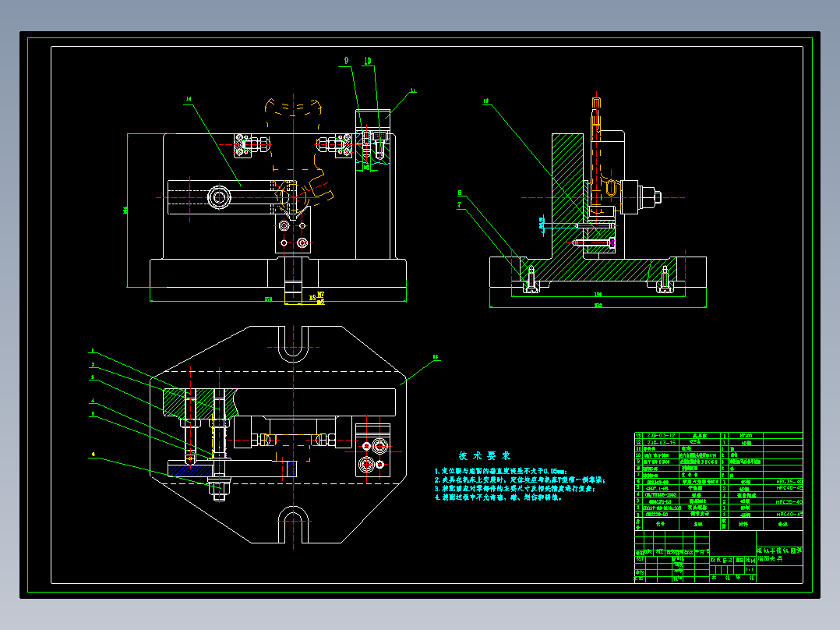
Task: Click the 备注 column header
Action: coord(783,524)
